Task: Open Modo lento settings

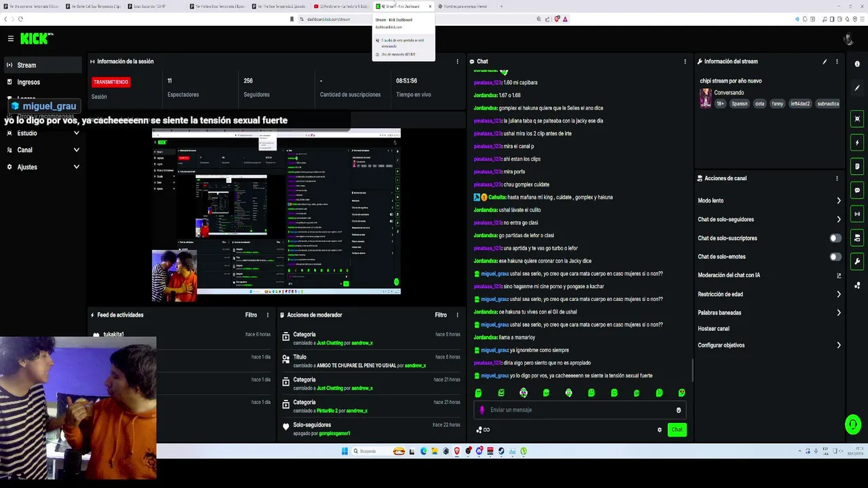Action: pos(769,201)
